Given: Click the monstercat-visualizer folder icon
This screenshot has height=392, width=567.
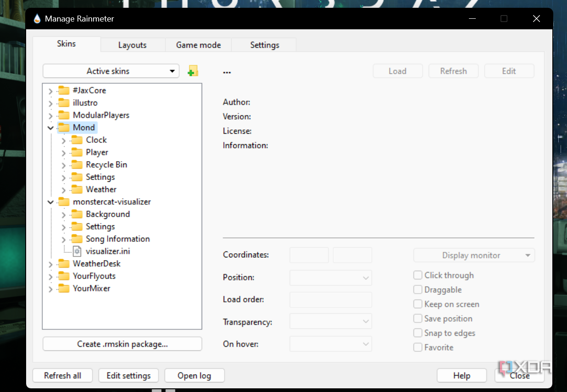Looking at the screenshot, I should pyautogui.click(x=64, y=201).
